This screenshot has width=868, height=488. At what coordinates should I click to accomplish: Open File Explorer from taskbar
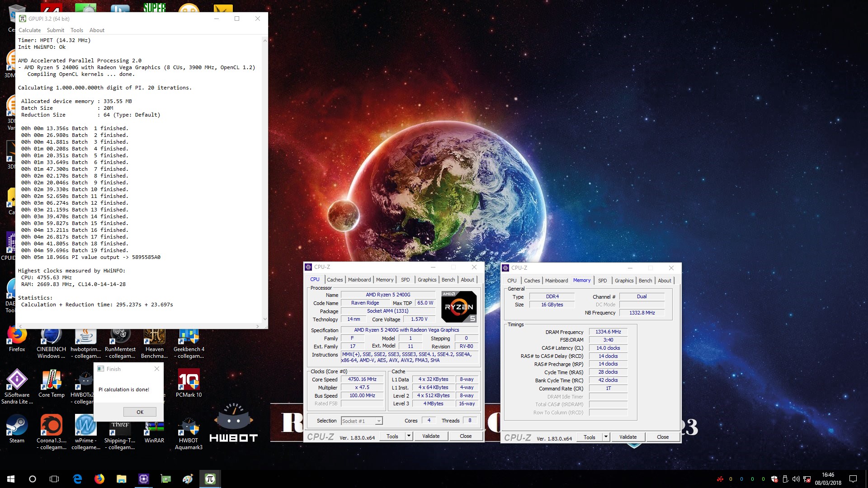pos(121,479)
